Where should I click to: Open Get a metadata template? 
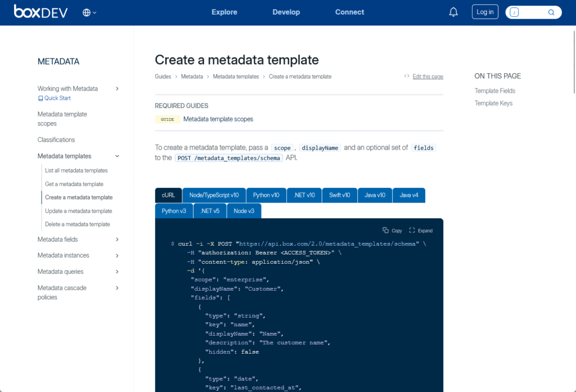pos(74,184)
